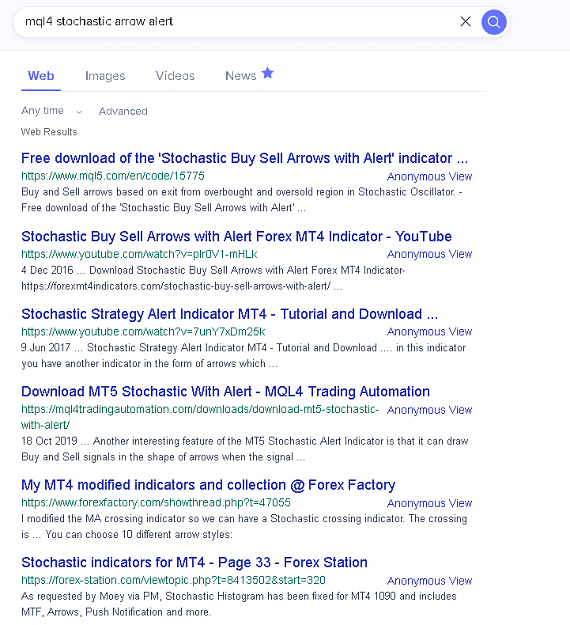This screenshot has height=625, width=570.
Task: Open the News tab
Action: coord(241,76)
